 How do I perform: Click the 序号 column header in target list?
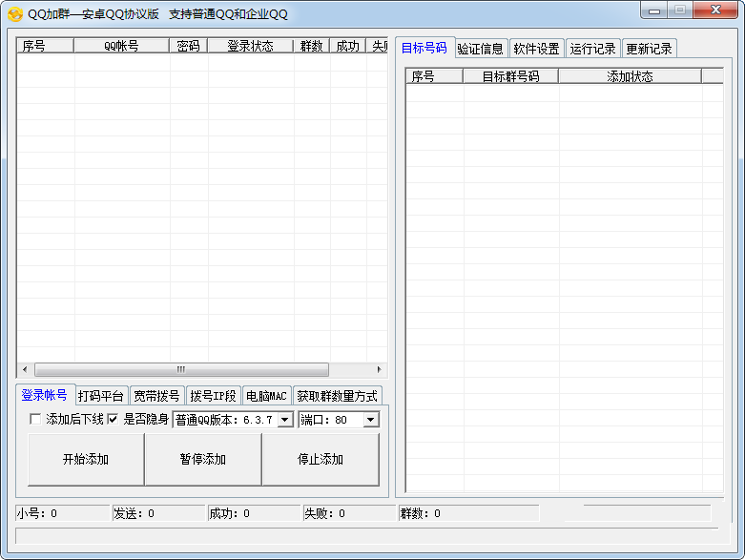click(434, 76)
